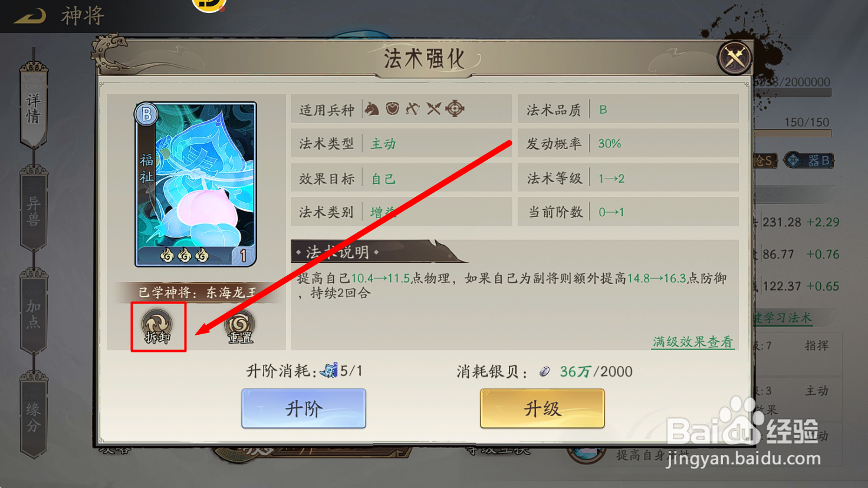Click the blue 升阶 button
Image resolution: width=868 pixels, height=488 pixels.
pos(304,408)
